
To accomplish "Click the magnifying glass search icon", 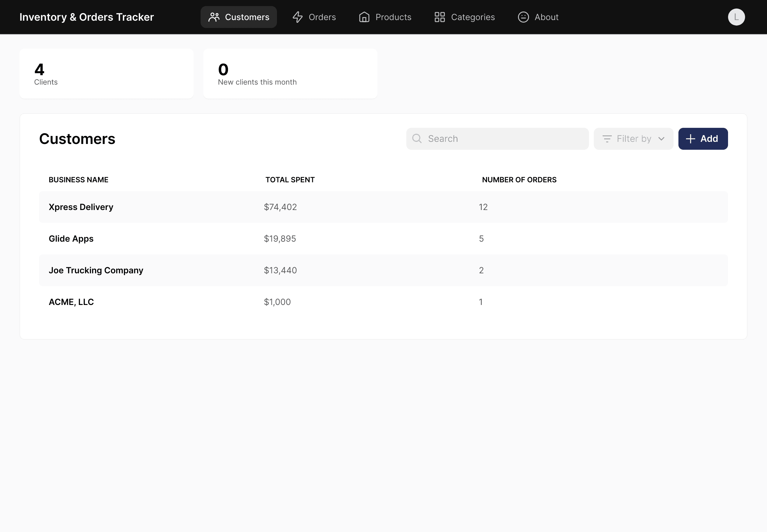I will (x=417, y=139).
